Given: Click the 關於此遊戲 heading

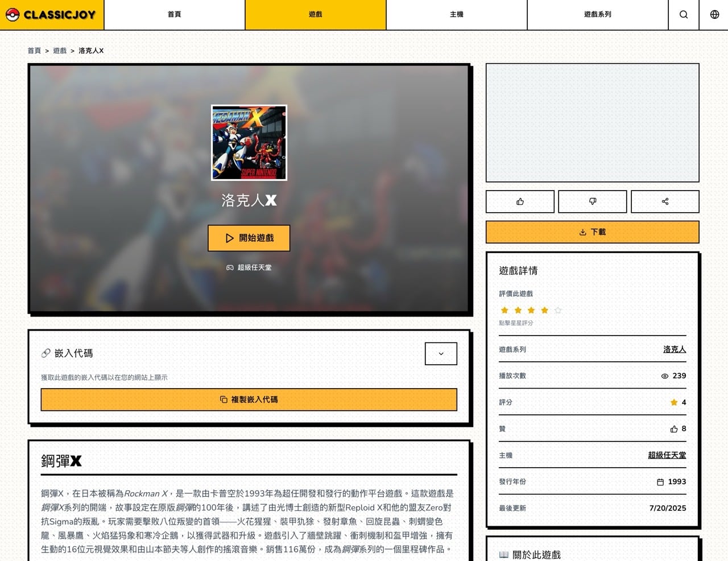Looking at the screenshot, I should [536, 555].
